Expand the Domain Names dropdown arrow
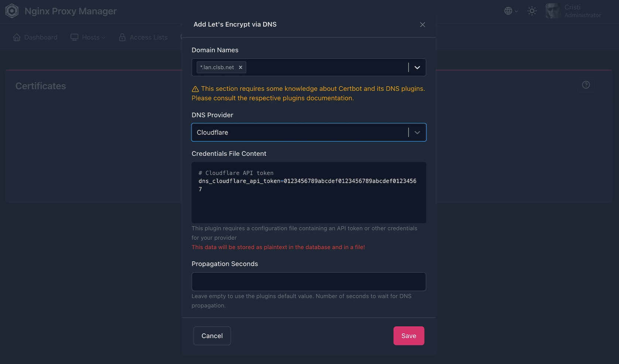The image size is (619, 364). click(x=417, y=68)
